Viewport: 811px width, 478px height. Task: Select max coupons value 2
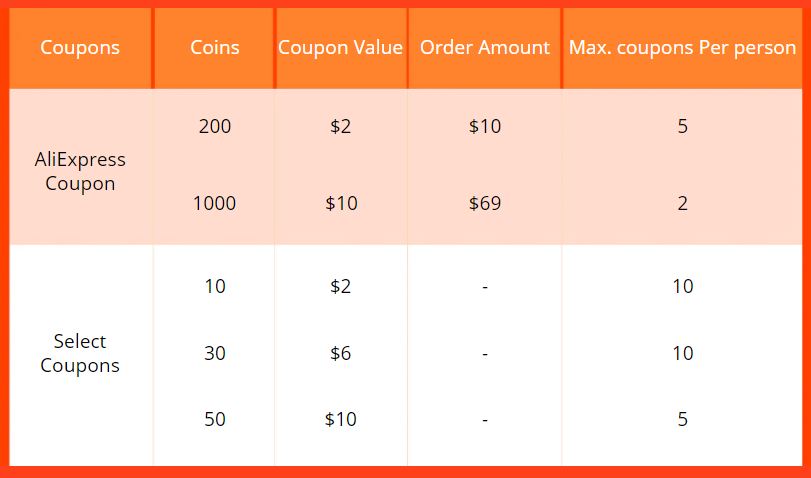click(x=682, y=203)
